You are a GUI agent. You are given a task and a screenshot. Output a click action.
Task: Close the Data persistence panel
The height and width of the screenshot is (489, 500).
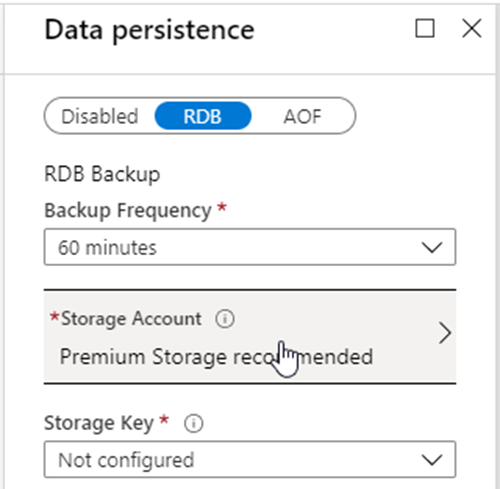point(471,28)
